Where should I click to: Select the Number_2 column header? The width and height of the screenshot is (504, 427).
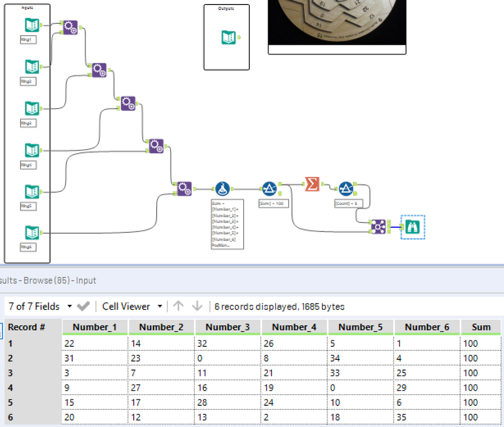pyautogui.click(x=161, y=327)
